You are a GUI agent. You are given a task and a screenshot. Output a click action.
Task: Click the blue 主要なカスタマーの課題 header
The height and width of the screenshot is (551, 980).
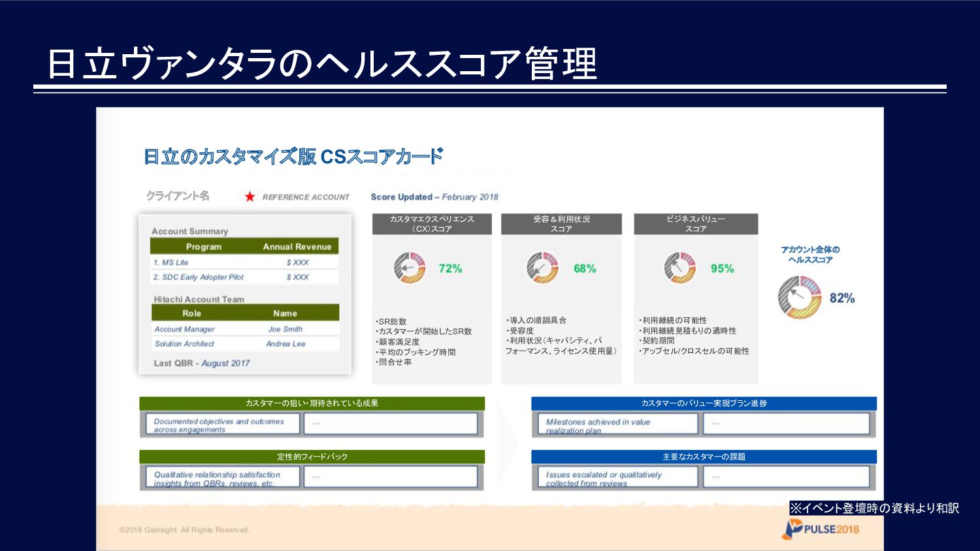[x=704, y=457]
